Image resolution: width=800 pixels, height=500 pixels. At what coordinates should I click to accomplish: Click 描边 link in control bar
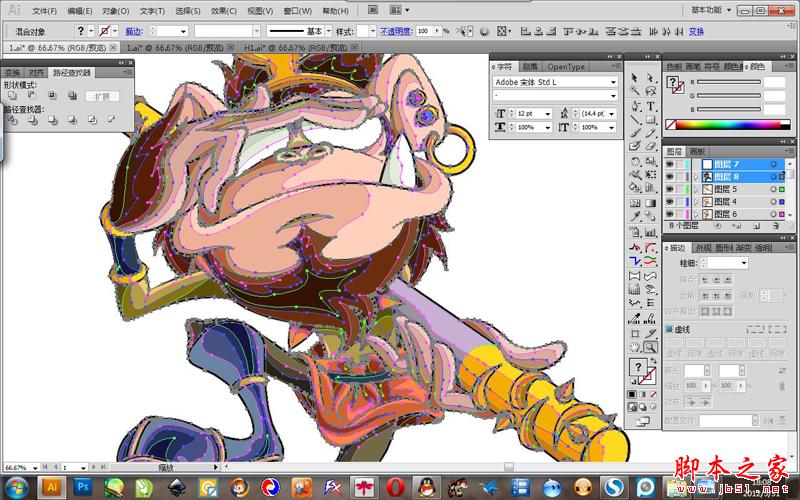[133, 32]
